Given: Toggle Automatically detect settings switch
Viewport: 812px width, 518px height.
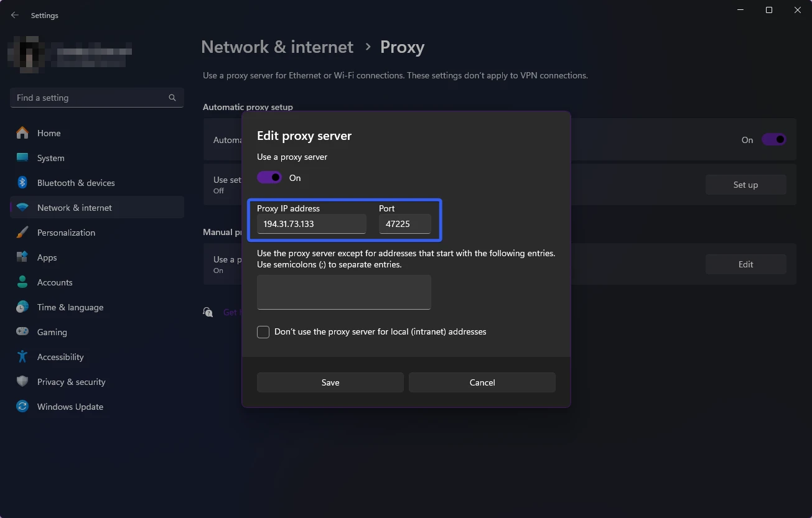Looking at the screenshot, I should click(x=773, y=140).
